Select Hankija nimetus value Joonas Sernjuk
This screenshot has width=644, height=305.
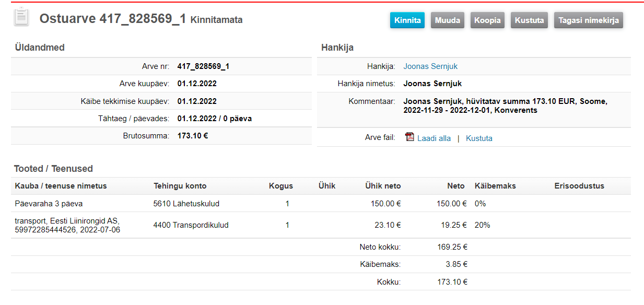click(432, 84)
